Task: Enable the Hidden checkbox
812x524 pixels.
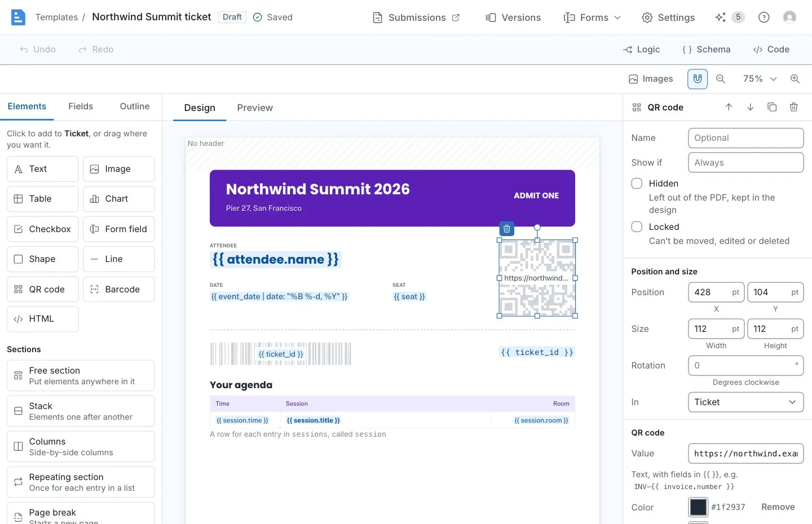Action: pos(637,184)
